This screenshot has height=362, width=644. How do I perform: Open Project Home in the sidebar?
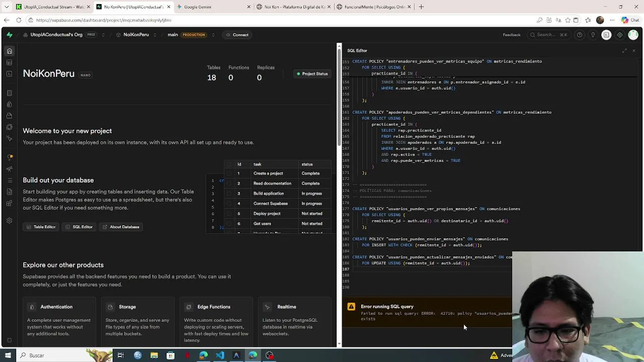(x=9, y=51)
